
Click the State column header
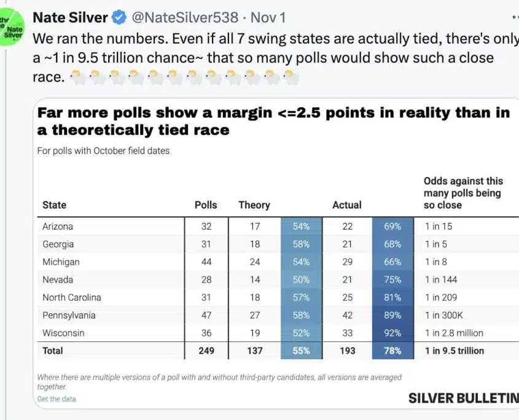coord(54,205)
